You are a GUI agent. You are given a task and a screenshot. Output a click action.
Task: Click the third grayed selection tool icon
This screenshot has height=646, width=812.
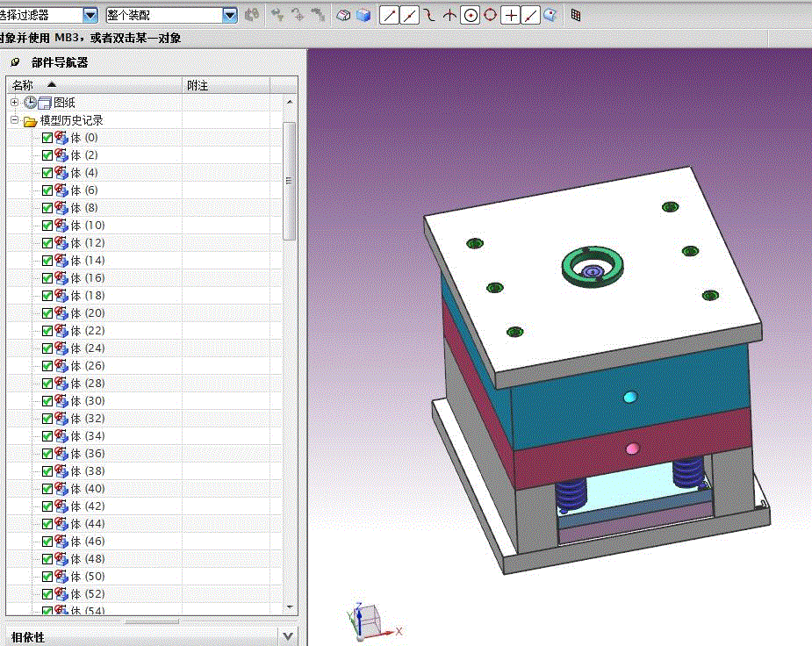point(319,15)
